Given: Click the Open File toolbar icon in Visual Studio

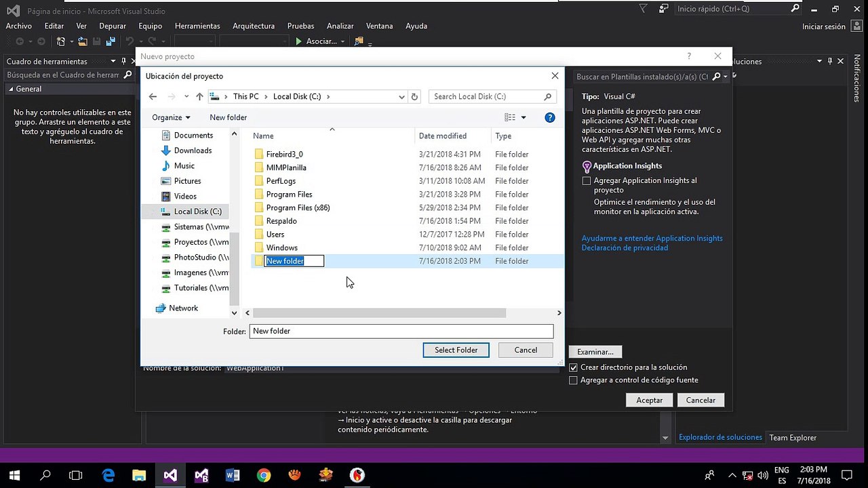Looking at the screenshot, I should 83,41.
